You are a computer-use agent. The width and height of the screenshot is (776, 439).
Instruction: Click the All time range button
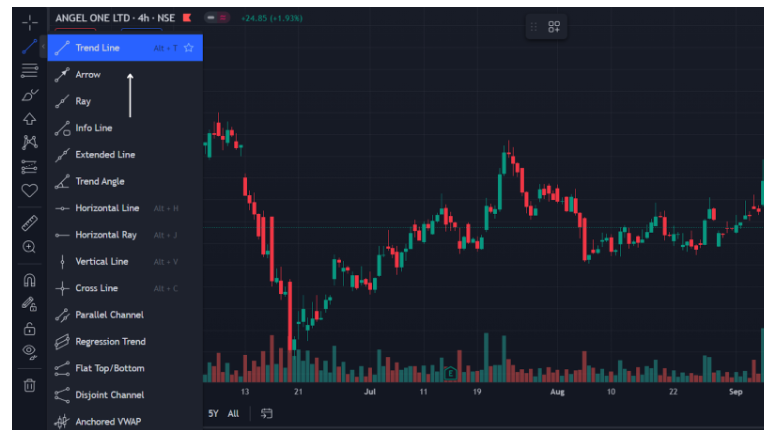click(233, 413)
